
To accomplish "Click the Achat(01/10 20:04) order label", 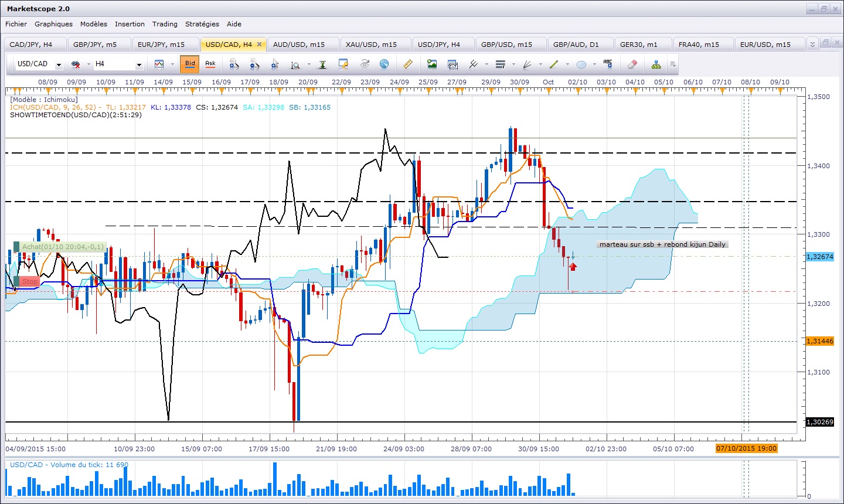I will click(59, 247).
